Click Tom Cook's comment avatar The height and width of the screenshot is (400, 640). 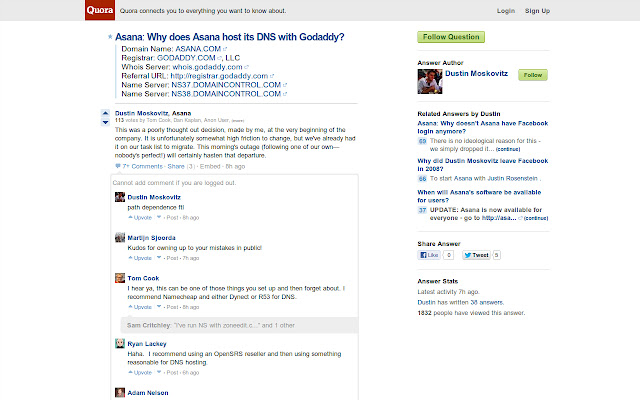120,278
